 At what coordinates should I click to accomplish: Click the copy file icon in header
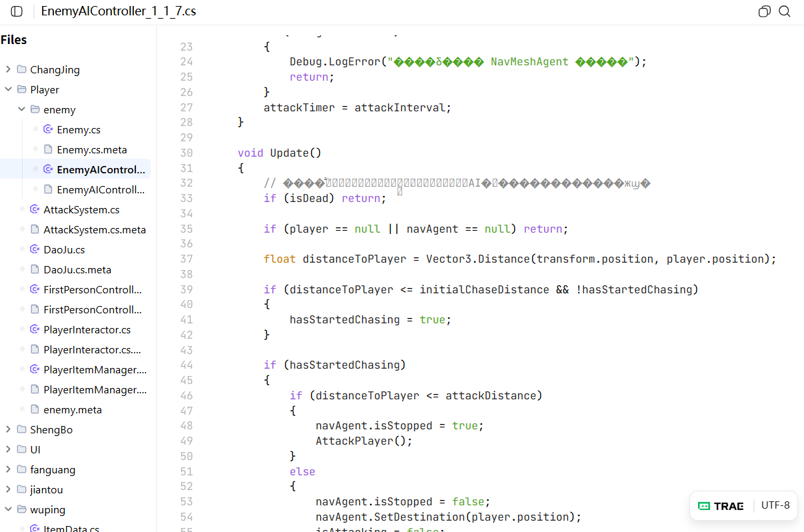coord(765,11)
